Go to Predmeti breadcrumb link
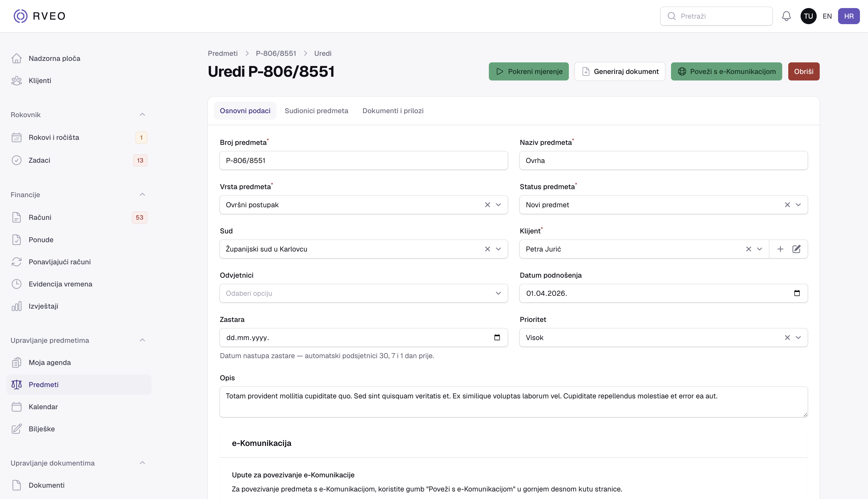This screenshot has height=499, width=868. tap(222, 54)
